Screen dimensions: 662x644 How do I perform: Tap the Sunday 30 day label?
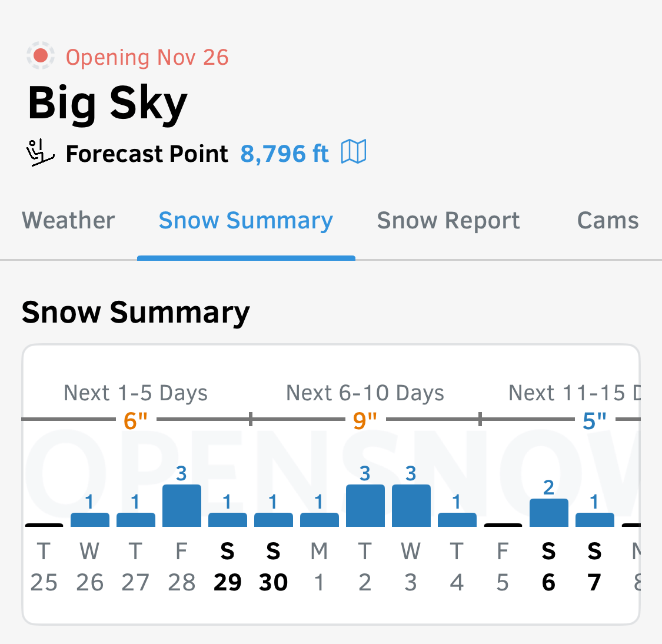pos(273,567)
